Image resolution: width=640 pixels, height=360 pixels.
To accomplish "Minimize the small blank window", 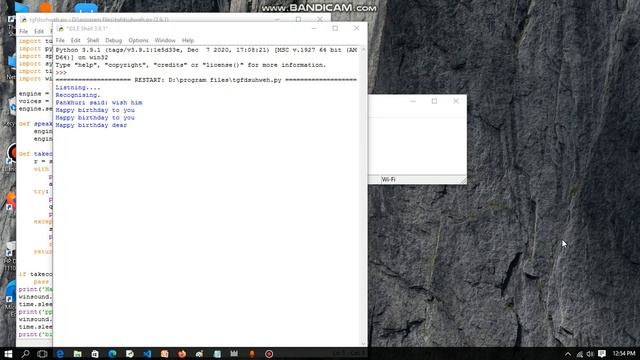I will click(413, 101).
